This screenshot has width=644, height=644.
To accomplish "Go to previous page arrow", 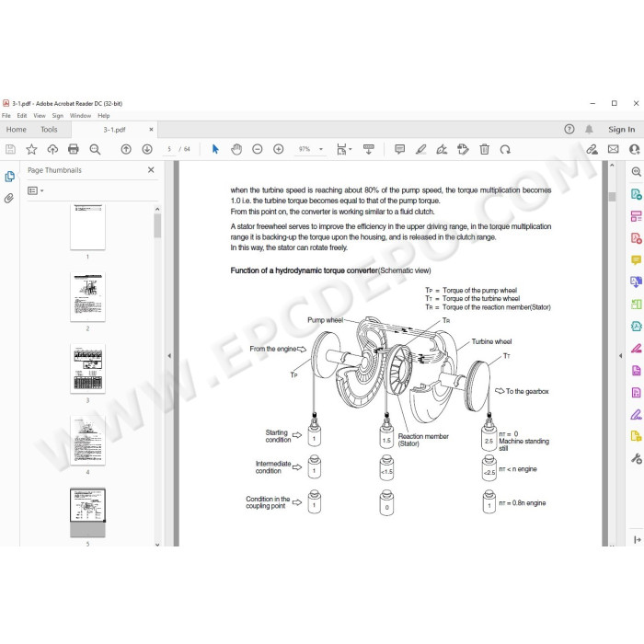I will 126,149.
